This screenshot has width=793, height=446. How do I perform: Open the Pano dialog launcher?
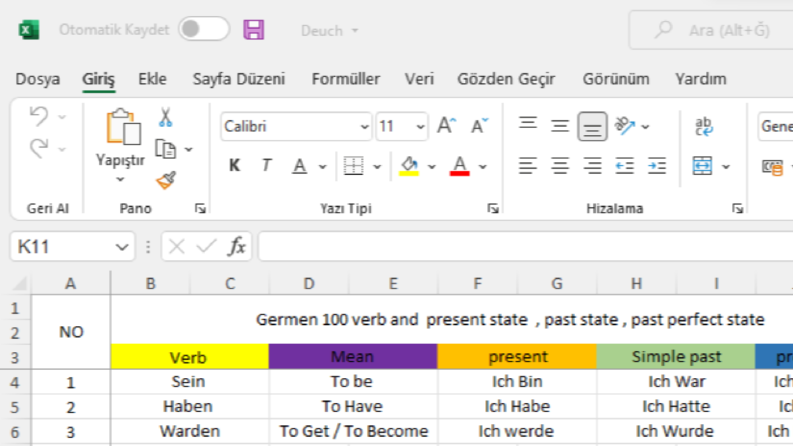coord(200,208)
